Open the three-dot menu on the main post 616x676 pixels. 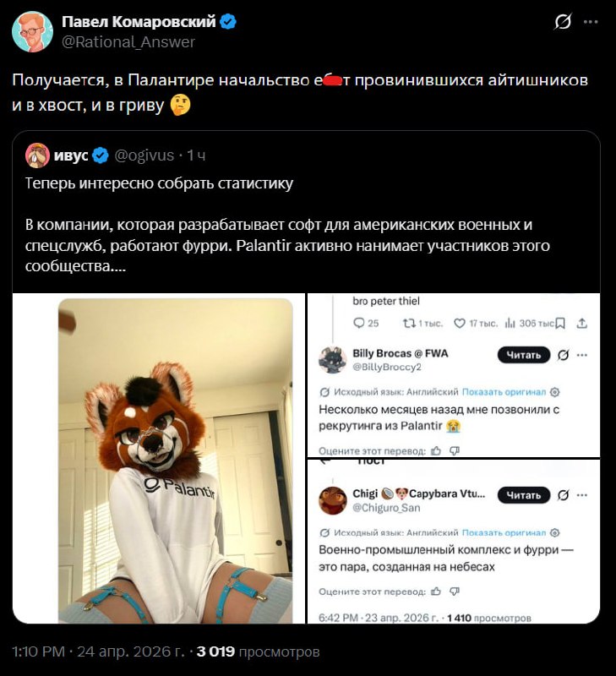(x=590, y=22)
